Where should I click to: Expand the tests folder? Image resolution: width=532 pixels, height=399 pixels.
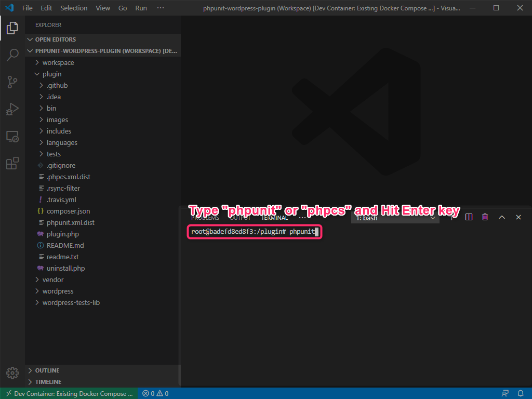54,154
